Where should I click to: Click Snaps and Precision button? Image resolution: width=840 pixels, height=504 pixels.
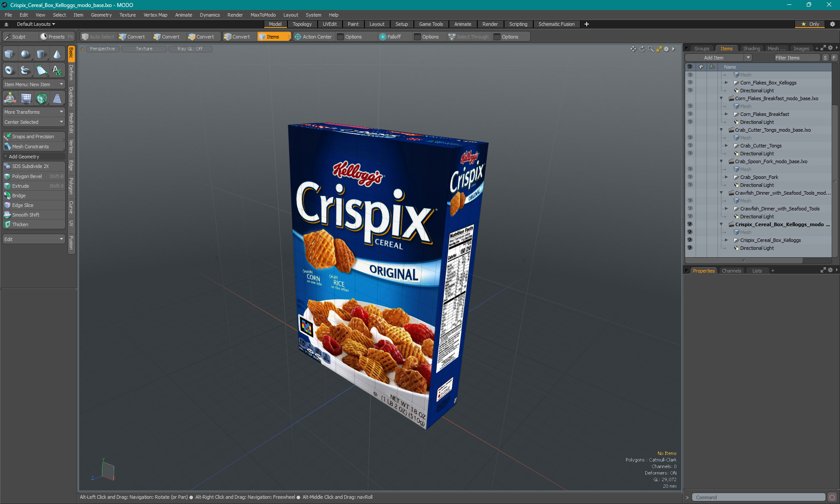point(34,136)
